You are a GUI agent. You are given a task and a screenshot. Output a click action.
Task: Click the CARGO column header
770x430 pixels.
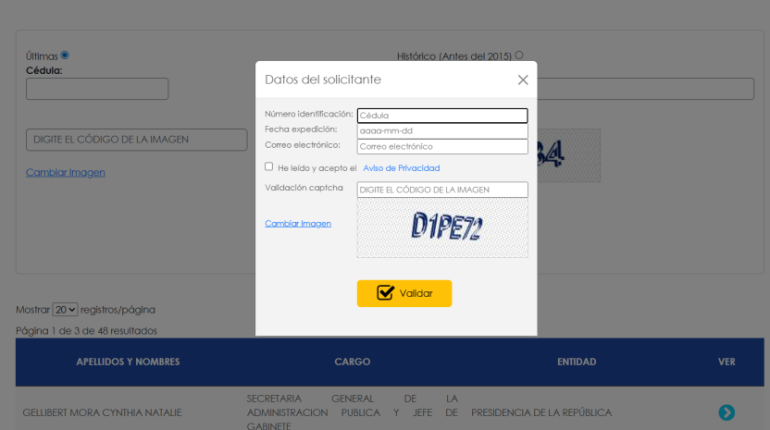click(x=352, y=362)
